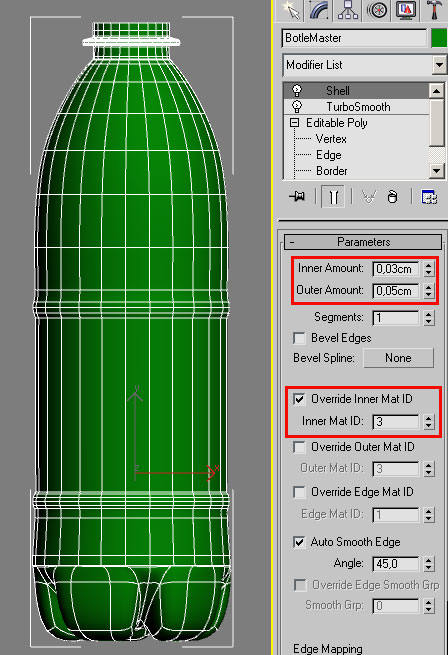The height and width of the screenshot is (655, 448).
Task: Click the red X axis gizmo arrow
Action: point(212,472)
